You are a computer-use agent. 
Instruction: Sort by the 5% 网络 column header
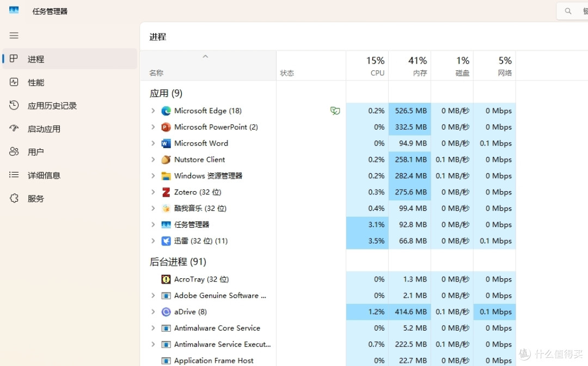click(x=494, y=65)
